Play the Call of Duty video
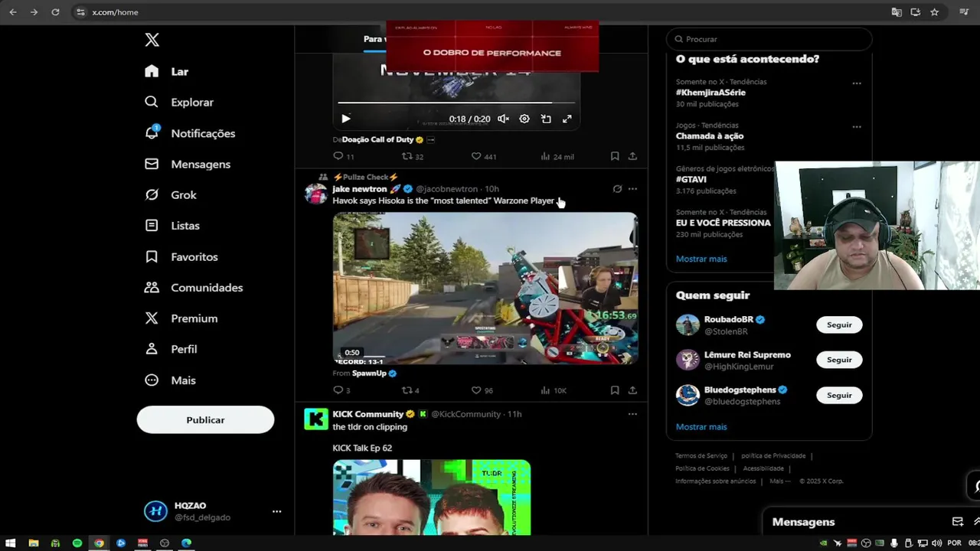This screenshot has height=551, width=980. tap(346, 119)
